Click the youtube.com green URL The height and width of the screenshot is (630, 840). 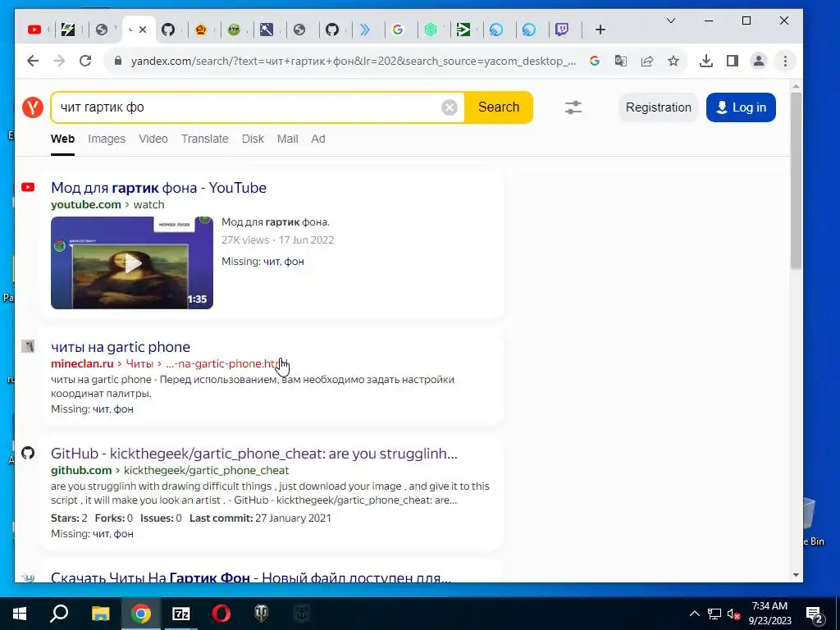(x=85, y=204)
